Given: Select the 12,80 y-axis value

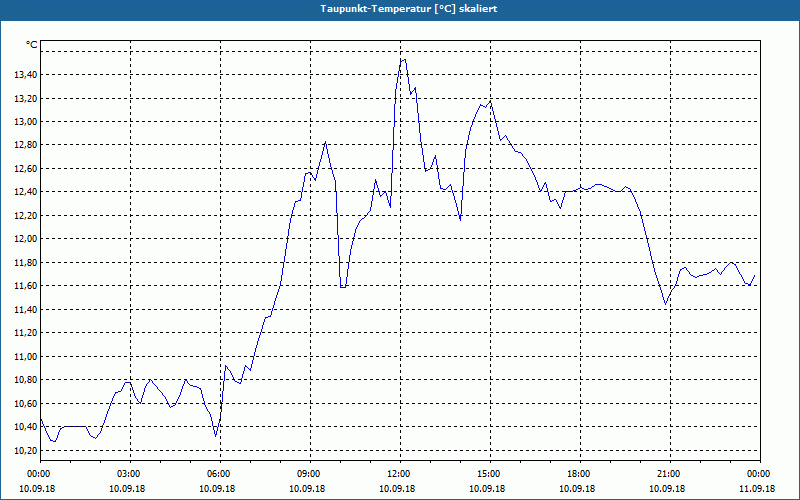Looking at the screenshot, I should (27, 145).
